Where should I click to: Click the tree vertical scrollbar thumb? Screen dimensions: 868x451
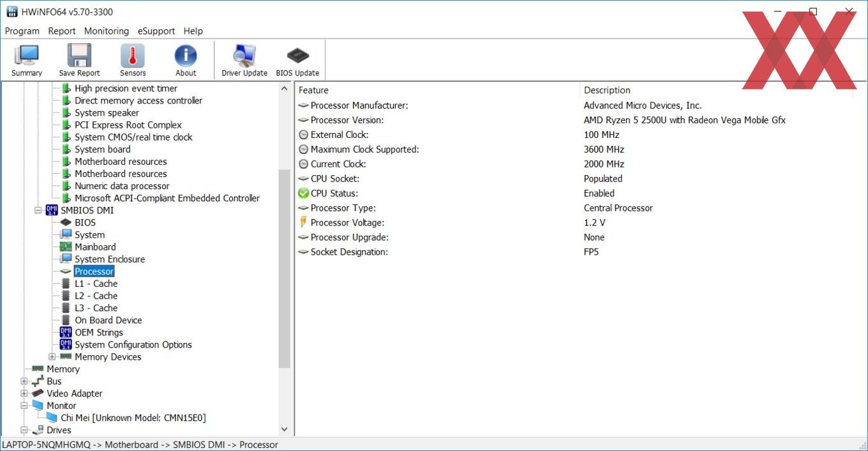pos(285,268)
